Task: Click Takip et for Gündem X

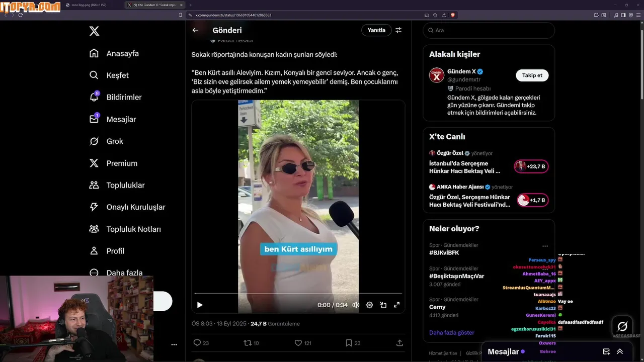Action: pos(532,75)
